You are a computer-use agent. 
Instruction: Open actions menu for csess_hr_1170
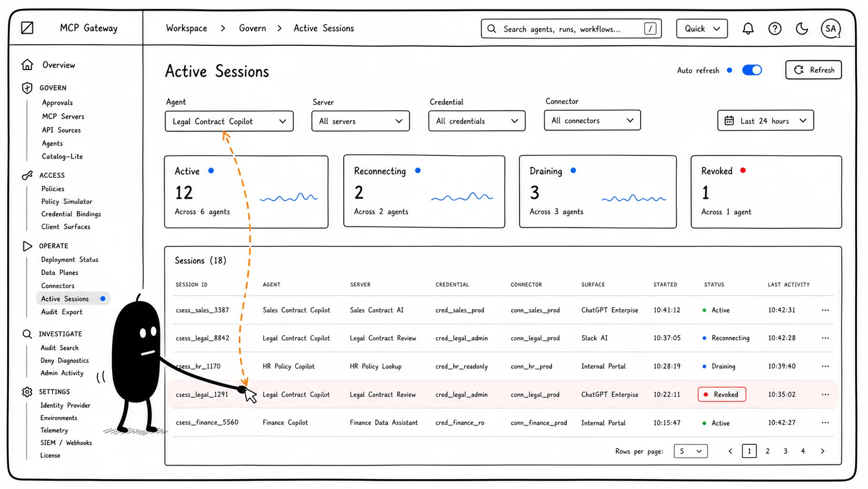pos(825,366)
